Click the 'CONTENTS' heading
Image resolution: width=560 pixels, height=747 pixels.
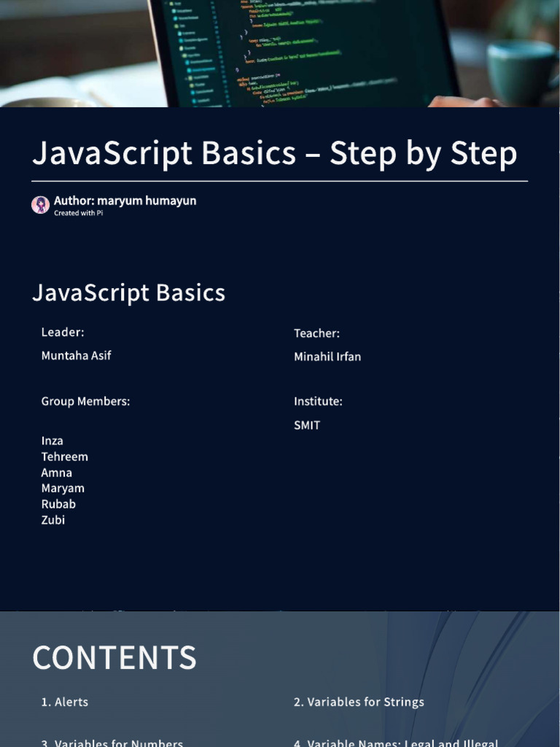[114, 658]
